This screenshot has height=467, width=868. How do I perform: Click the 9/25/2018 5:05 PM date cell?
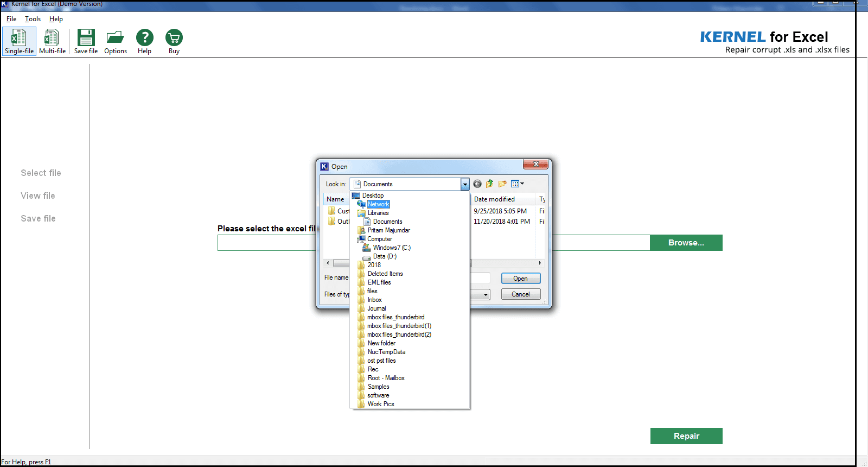[500, 211]
